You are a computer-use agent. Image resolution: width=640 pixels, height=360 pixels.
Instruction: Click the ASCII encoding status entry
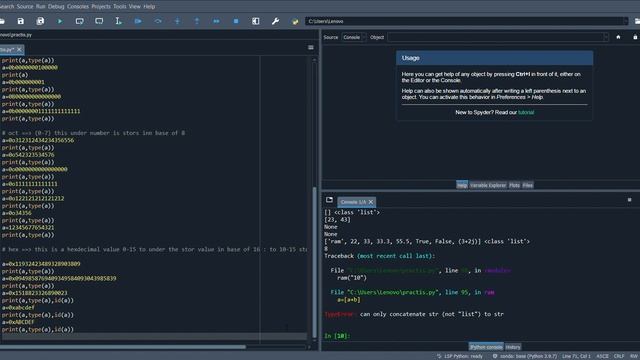602,356
